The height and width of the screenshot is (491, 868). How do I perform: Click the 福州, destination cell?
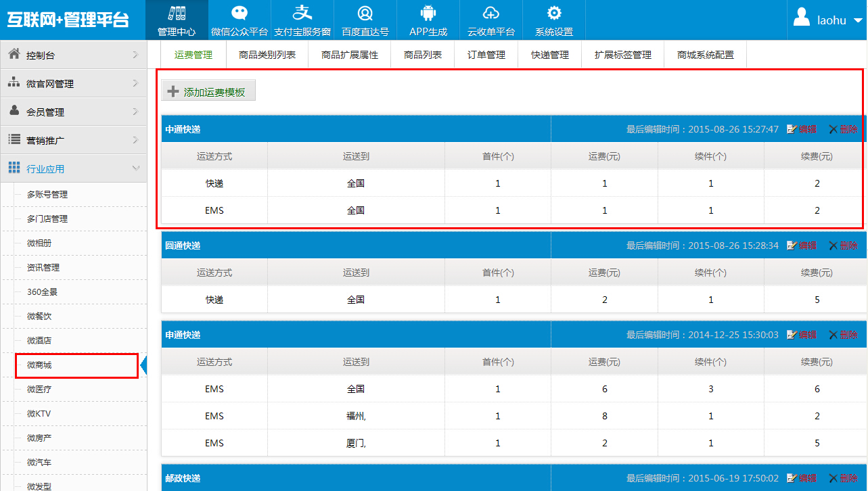[x=356, y=416]
